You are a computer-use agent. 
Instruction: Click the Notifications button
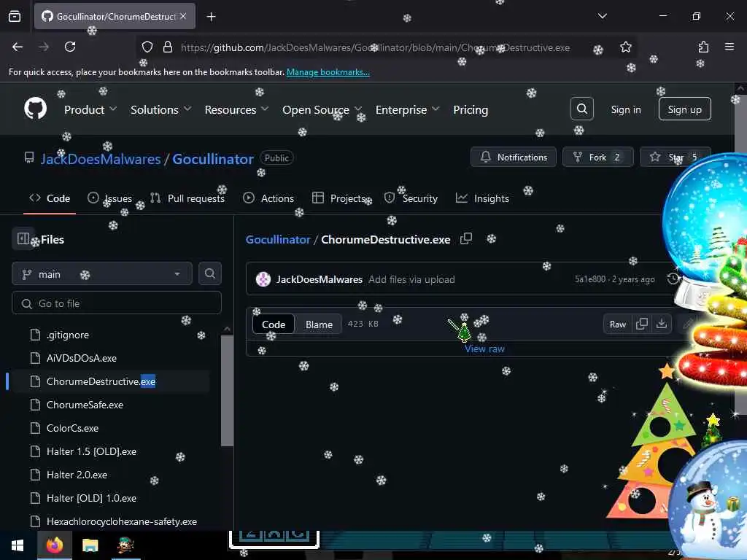pyautogui.click(x=513, y=157)
